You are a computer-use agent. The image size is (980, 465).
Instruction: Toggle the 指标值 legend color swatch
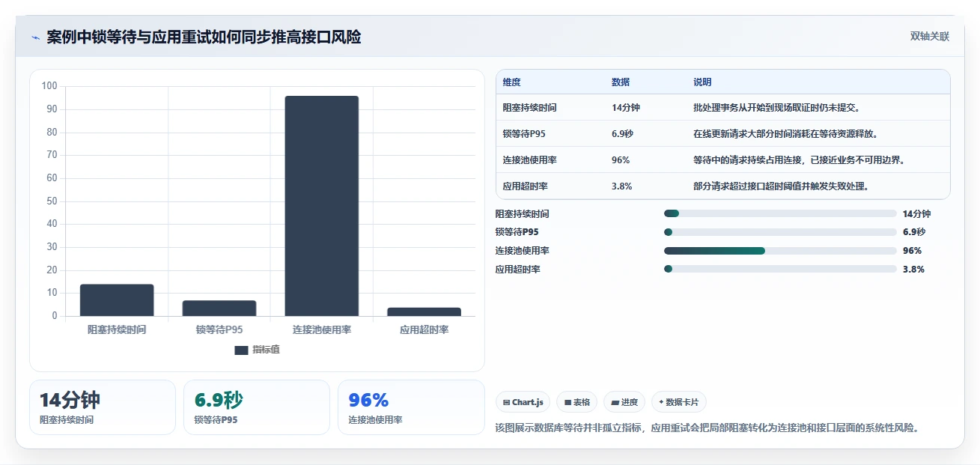point(241,350)
